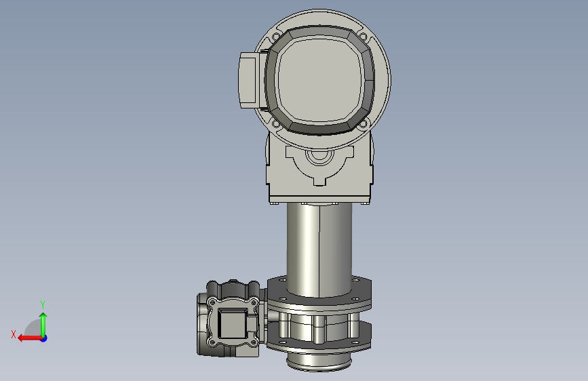Select the square motor end cover face

click(x=319, y=80)
